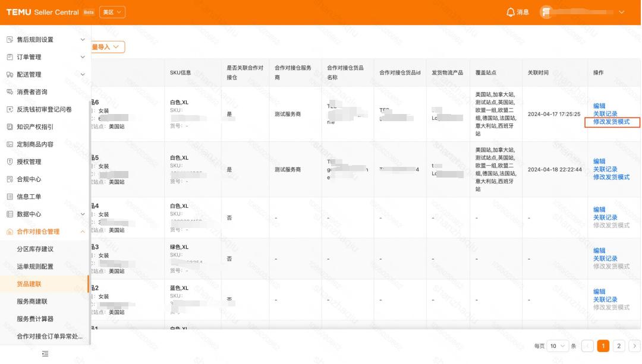Click the 关联时间 column header
Screen dimensions: 642x364
538,72
